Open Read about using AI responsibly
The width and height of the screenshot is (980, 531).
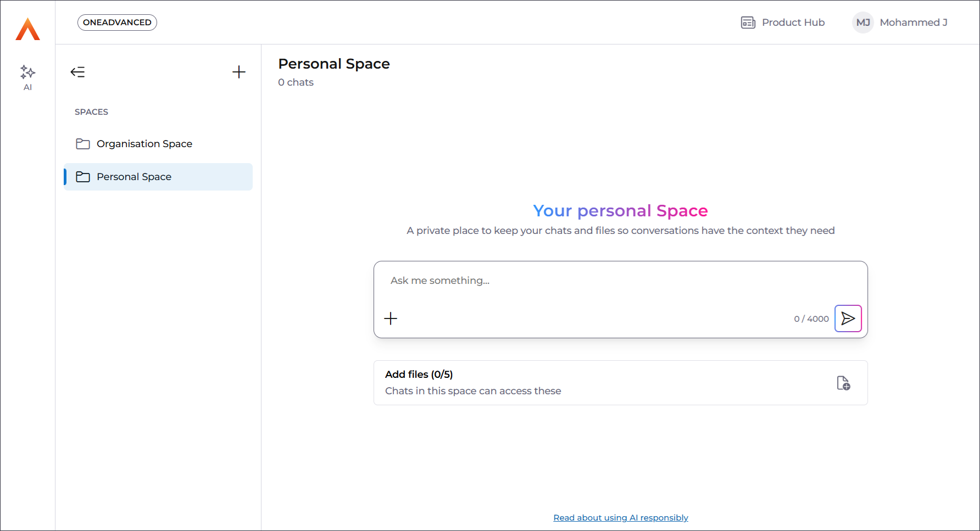(x=620, y=518)
